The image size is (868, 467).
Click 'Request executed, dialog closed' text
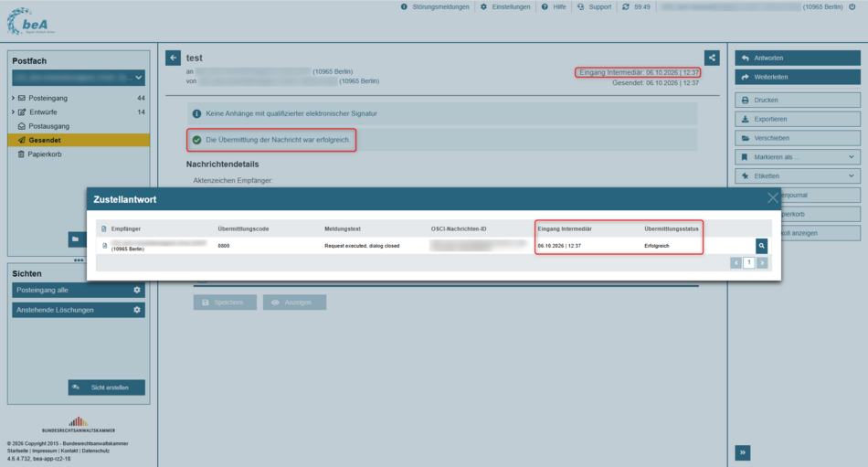click(362, 246)
